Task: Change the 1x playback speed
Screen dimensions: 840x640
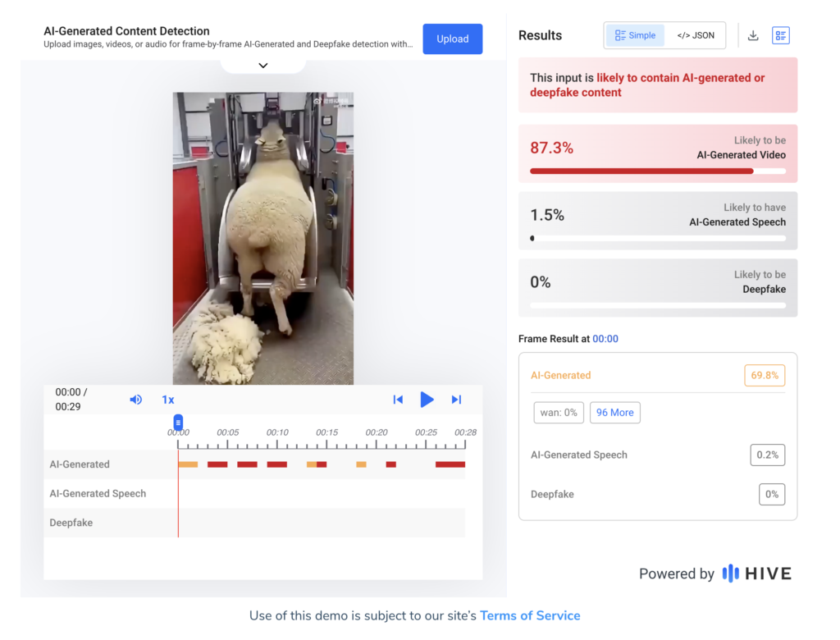Action: click(168, 400)
